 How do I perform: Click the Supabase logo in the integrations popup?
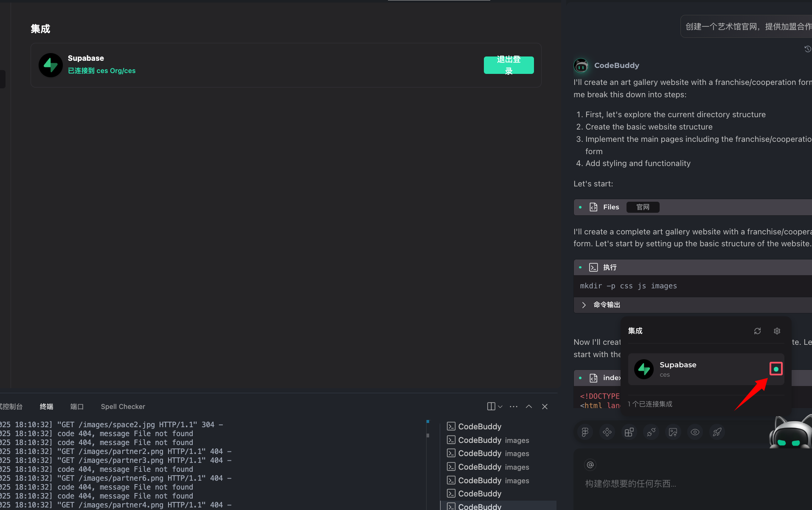pos(644,369)
